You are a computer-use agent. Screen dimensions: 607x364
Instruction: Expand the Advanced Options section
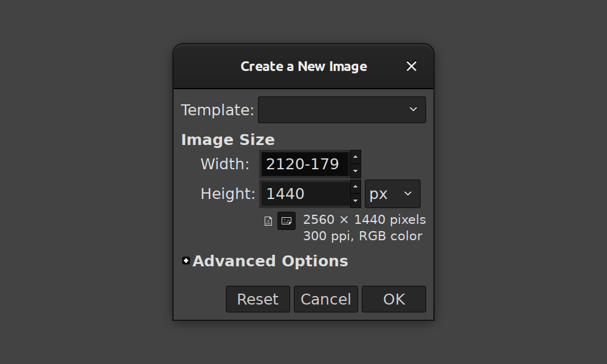click(x=270, y=261)
